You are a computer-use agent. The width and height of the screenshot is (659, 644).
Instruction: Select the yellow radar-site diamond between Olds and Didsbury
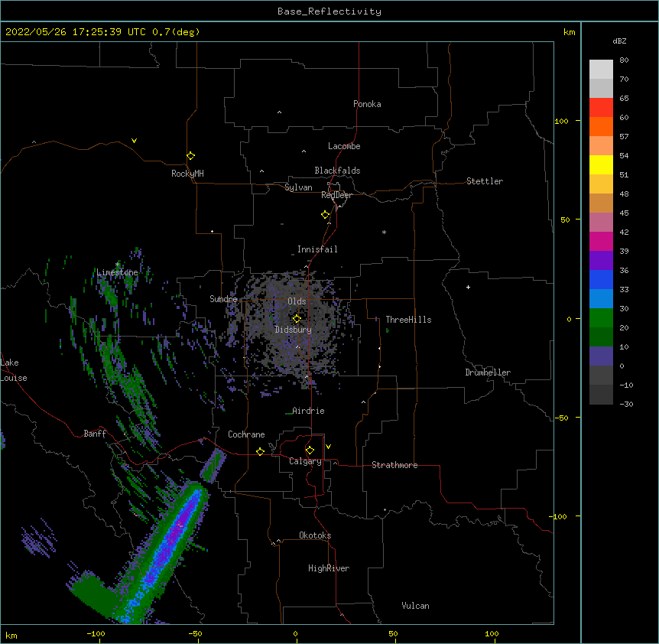point(297,319)
